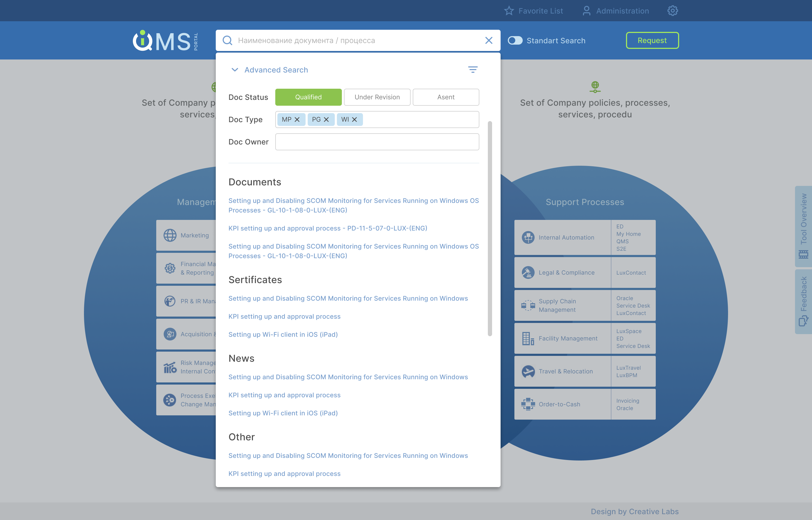
Task: Select the Qualified doc status
Action: (x=308, y=97)
